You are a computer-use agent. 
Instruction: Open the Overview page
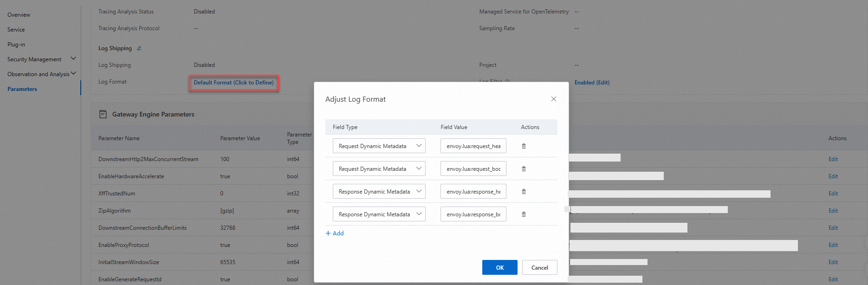tap(19, 15)
